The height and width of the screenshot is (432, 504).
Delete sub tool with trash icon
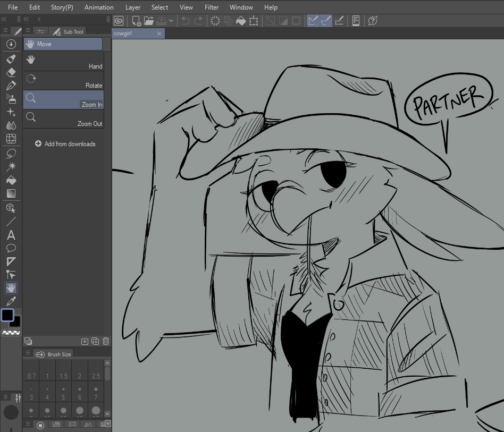tap(106, 341)
